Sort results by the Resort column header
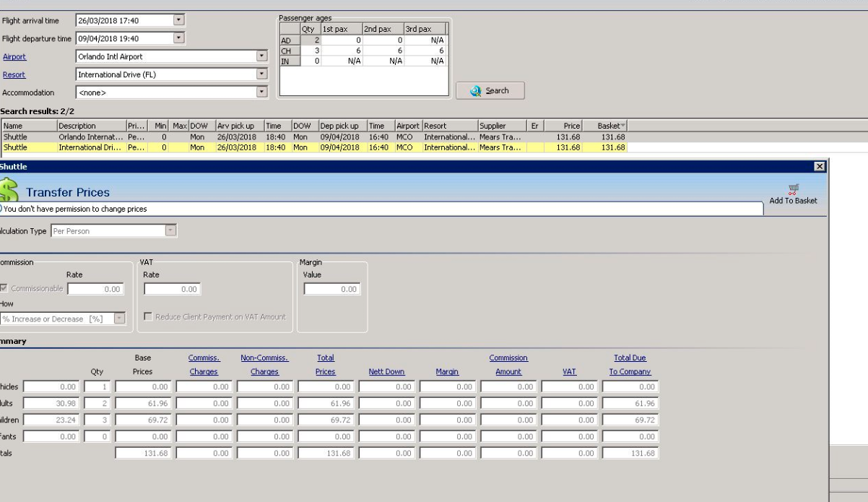The image size is (868, 502). point(449,126)
